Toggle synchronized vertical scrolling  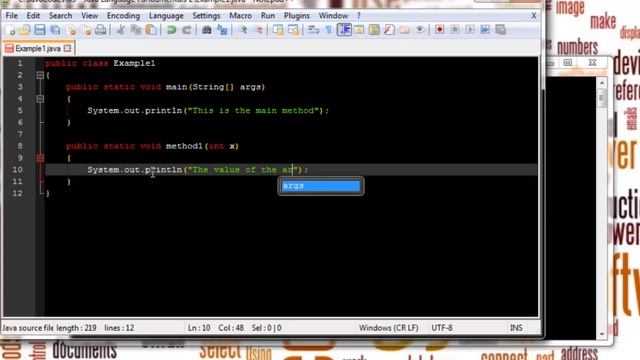[x=278, y=30]
